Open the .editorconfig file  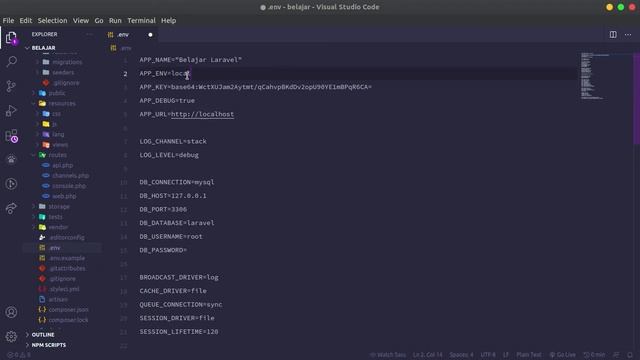pos(67,238)
